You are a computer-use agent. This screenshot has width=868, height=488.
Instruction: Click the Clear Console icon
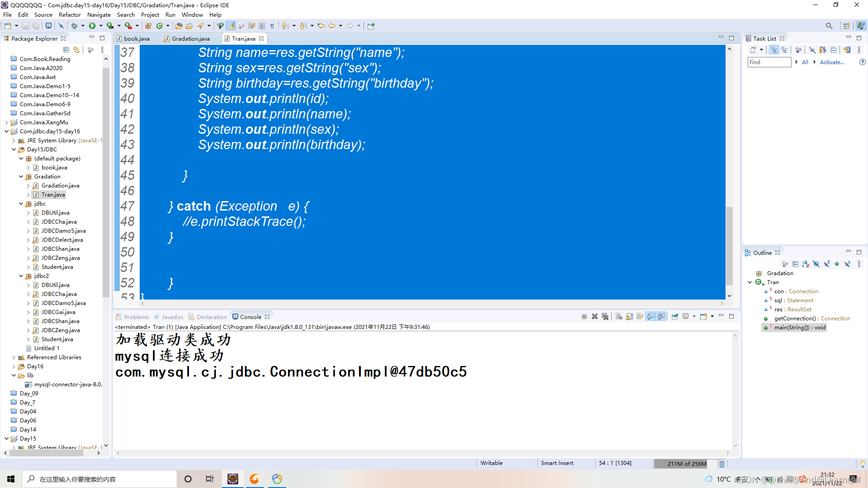pyautogui.click(x=619, y=317)
